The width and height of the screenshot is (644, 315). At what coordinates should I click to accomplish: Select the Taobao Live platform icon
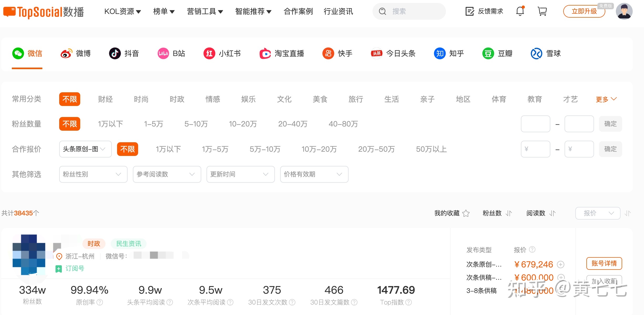click(265, 53)
